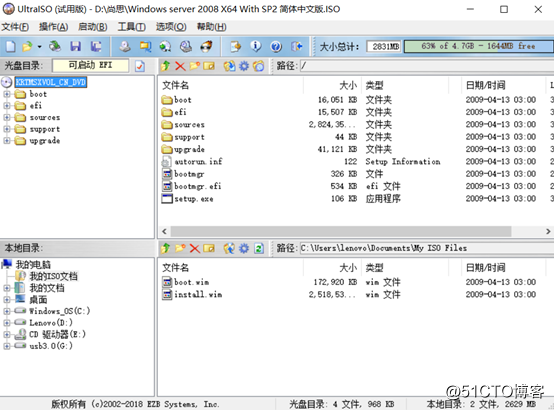The width and height of the screenshot is (554, 410).
Task: Click the Mount to virtual drive icon
Action: click(165, 46)
